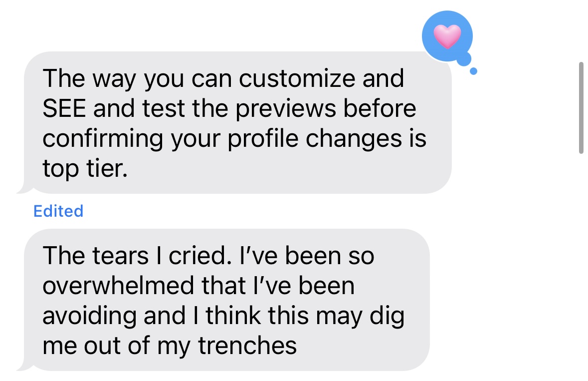Tap the "top tier." text
The image size is (588, 381).
point(82,169)
